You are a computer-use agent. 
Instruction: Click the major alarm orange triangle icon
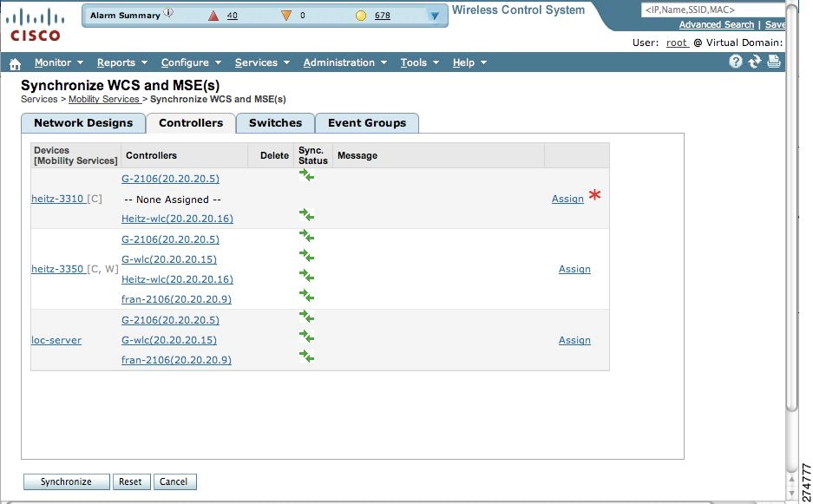[x=285, y=16]
